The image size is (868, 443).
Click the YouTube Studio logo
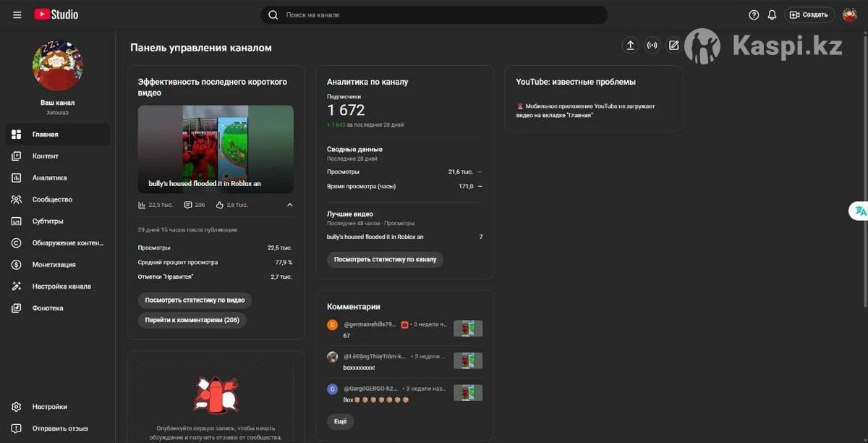click(x=56, y=14)
